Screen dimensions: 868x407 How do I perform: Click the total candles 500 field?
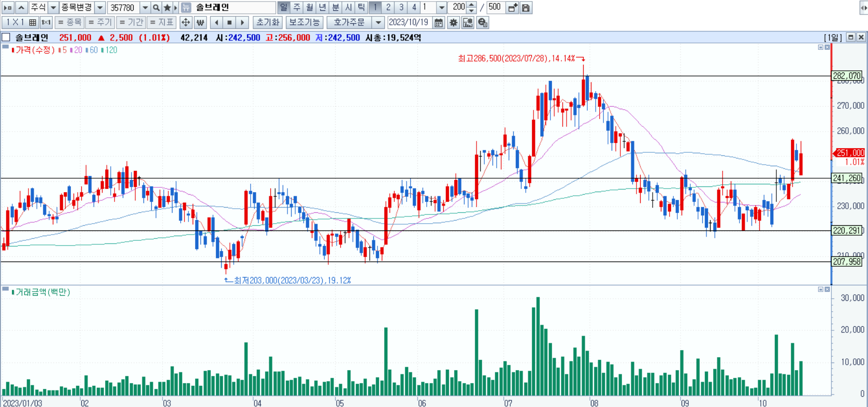coord(496,8)
